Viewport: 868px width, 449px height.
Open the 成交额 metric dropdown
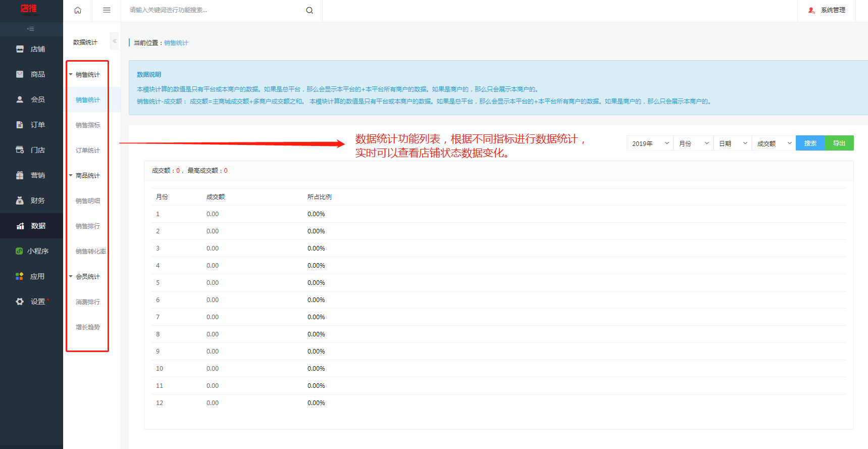[x=774, y=143]
